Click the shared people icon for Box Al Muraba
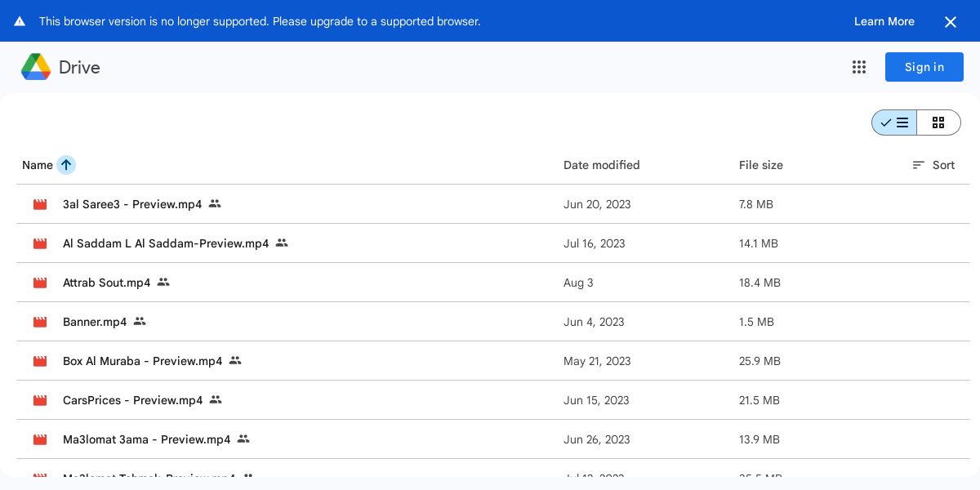980x490 pixels. click(235, 361)
